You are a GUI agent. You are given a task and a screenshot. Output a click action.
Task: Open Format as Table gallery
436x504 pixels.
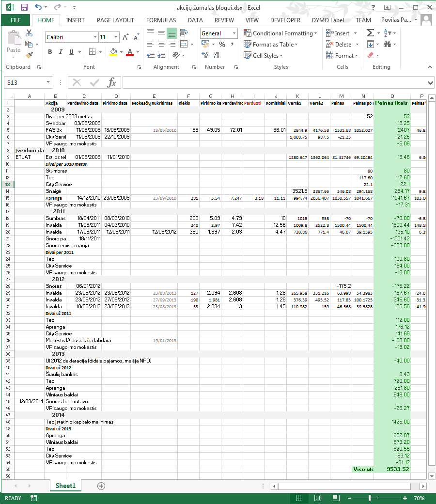point(270,45)
